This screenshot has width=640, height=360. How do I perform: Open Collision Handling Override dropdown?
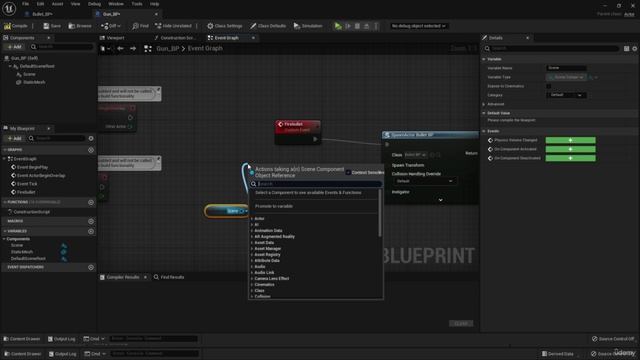(424, 181)
